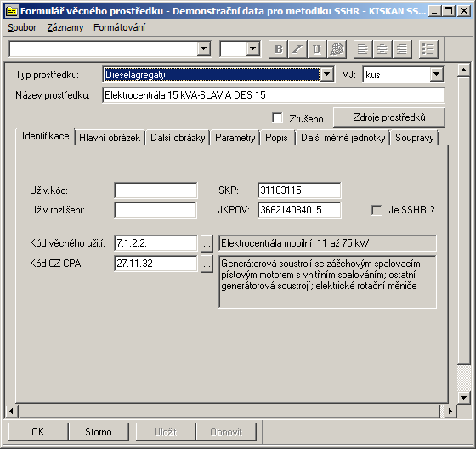Viewport: 476px width, 449px height.
Task: Open the font size dropdown
Action: pos(253,48)
